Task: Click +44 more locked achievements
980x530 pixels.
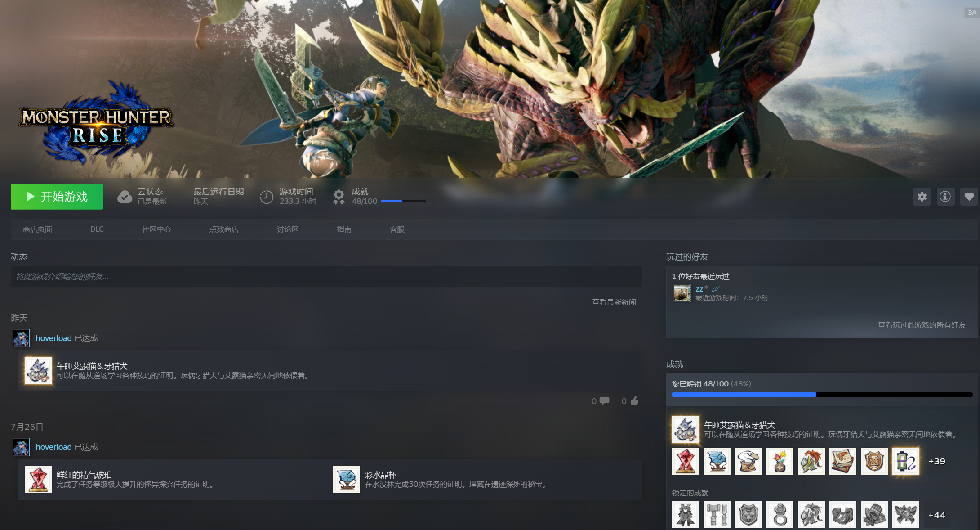Action: pos(937,515)
